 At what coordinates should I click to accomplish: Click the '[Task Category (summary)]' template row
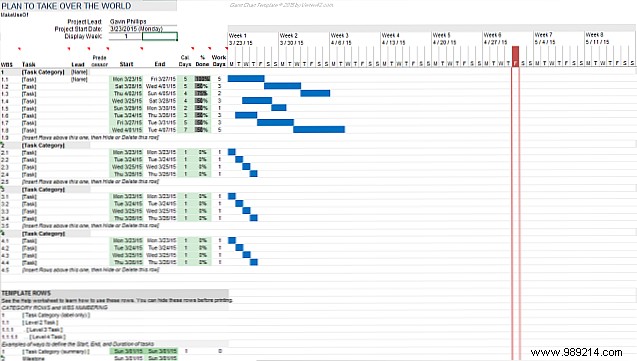pyautogui.click(x=56, y=352)
